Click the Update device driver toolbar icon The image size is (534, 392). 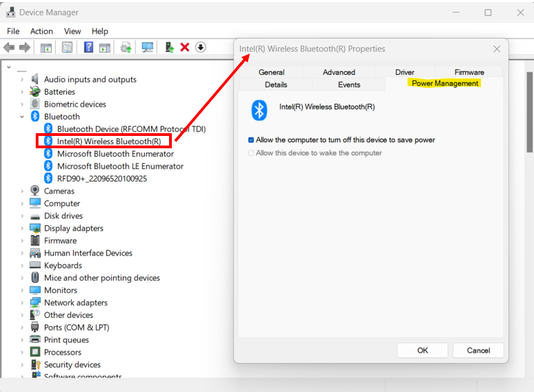pyautogui.click(x=126, y=47)
